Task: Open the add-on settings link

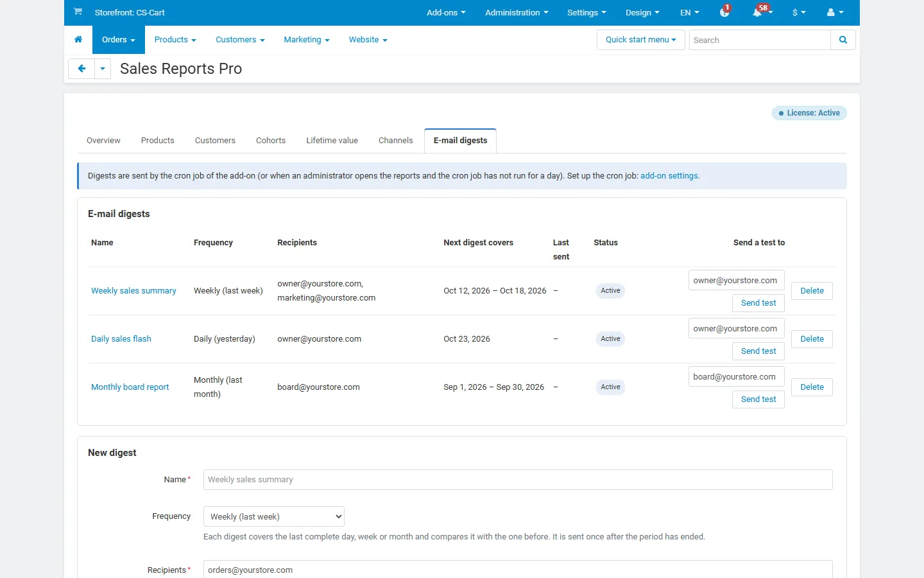Action: click(669, 176)
